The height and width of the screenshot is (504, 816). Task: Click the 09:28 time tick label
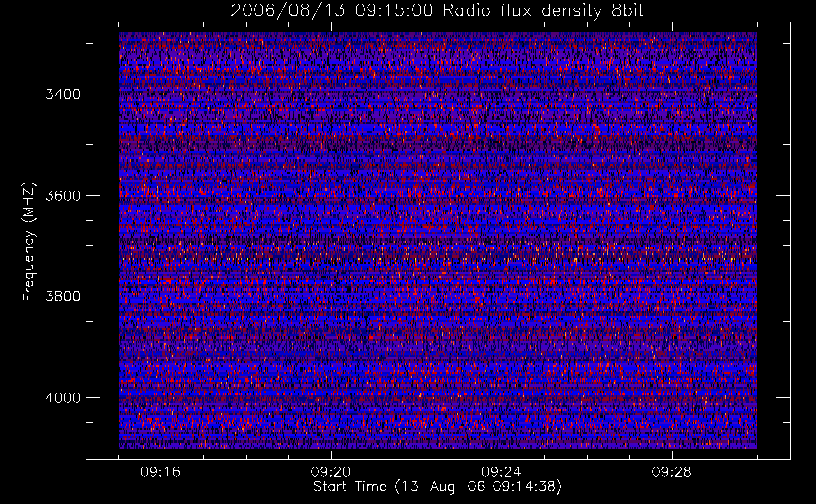click(x=672, y=472)
